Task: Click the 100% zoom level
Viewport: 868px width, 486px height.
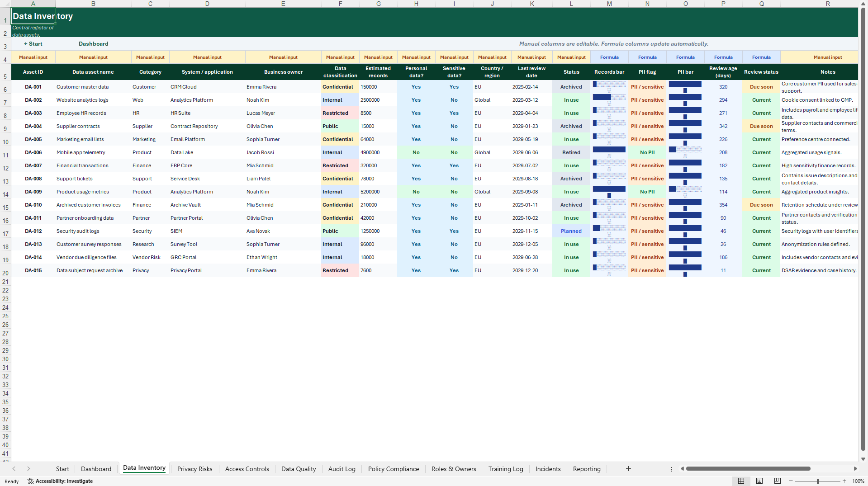Action: (x=858, y=481)
